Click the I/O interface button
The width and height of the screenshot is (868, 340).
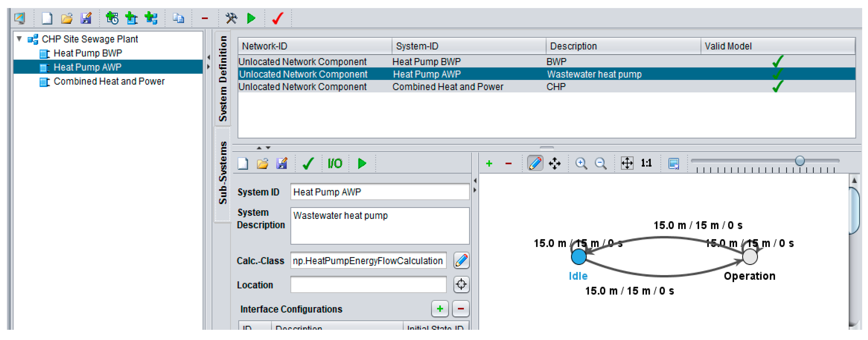335,164
